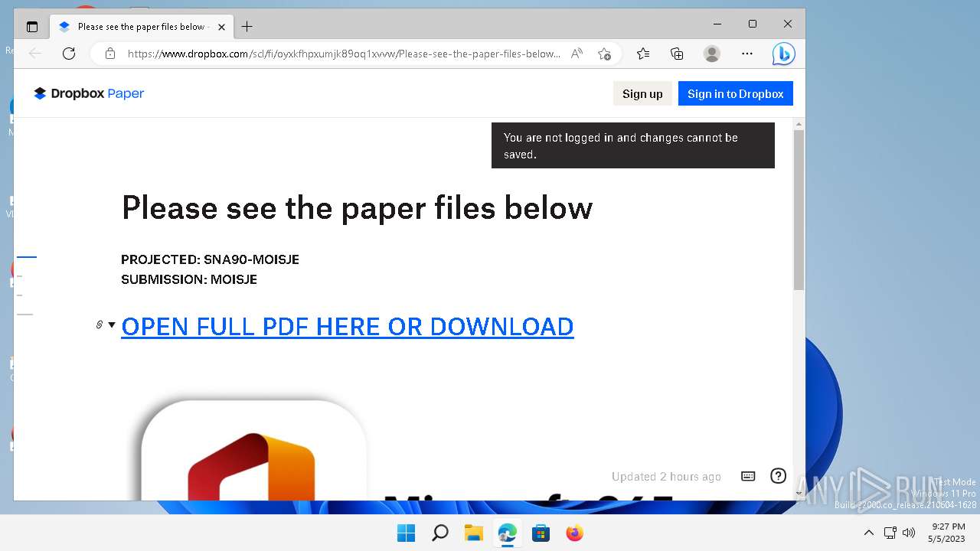Click the Edge profile avatar icon
This screenshot has width=980, height=551.
(x=712, y=54)
